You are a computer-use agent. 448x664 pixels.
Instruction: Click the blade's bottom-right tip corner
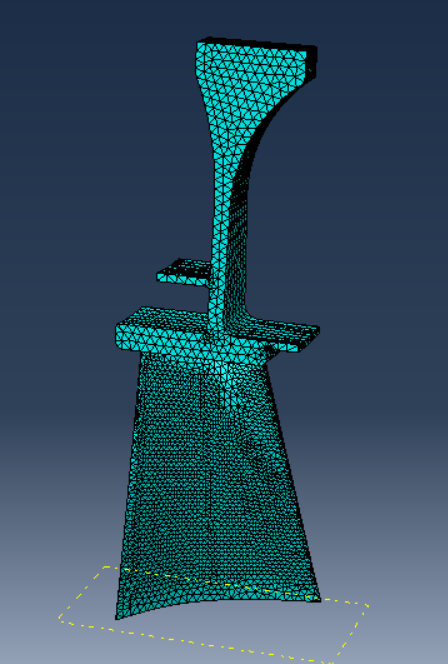click(317, 598)
